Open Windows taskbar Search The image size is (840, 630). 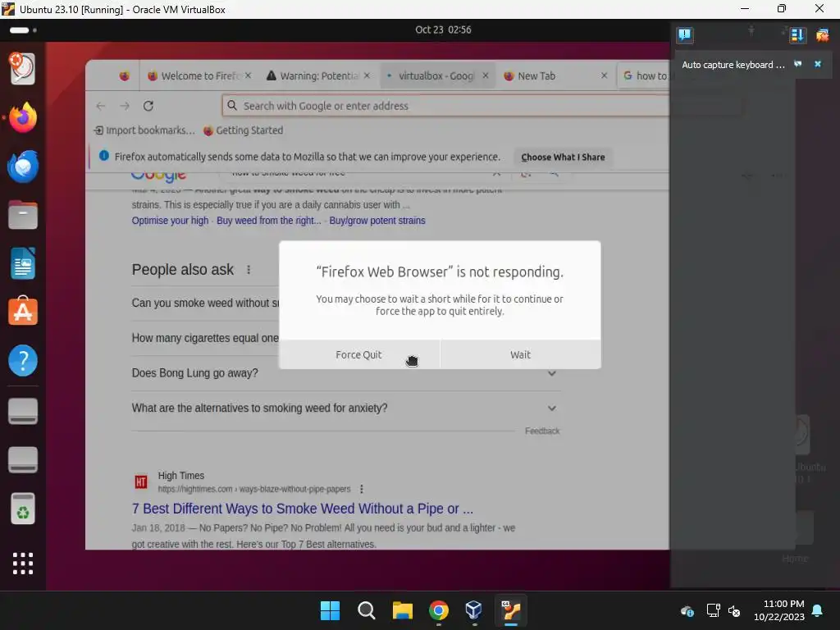click(367, 610)
